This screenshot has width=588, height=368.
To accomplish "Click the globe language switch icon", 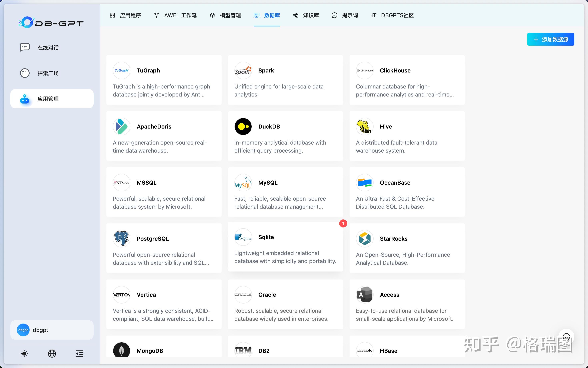I will click(52, 353).
